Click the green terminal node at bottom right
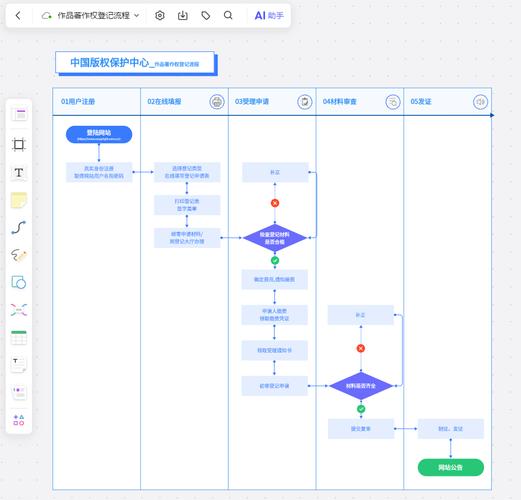This screenshot has height=500, width=521. click(x=451, y=467)
